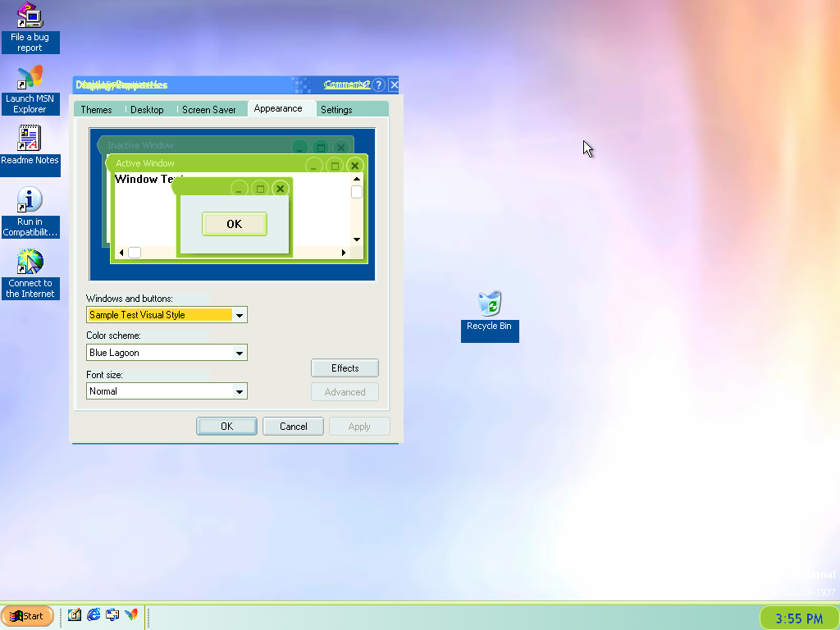Switch to the Settings tab
Image resolution: width=840 pixels, height=630 pixels.
pos(336,110)
